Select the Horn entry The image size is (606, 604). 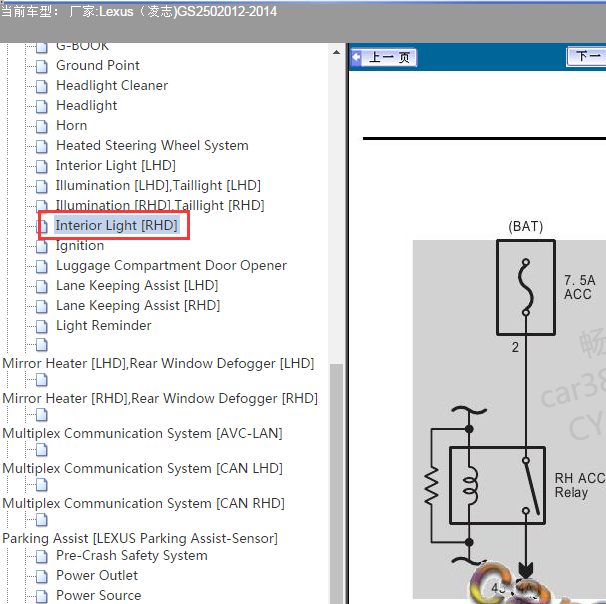pyautogui.click(x=71, y=126)
